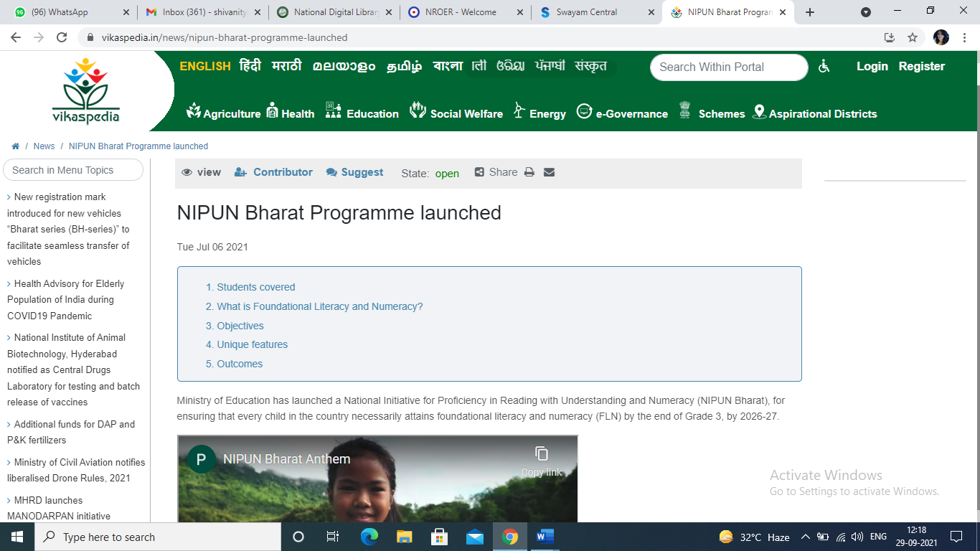
Task: Bookmark this page with star icon
Action: (x=913, y=37)
